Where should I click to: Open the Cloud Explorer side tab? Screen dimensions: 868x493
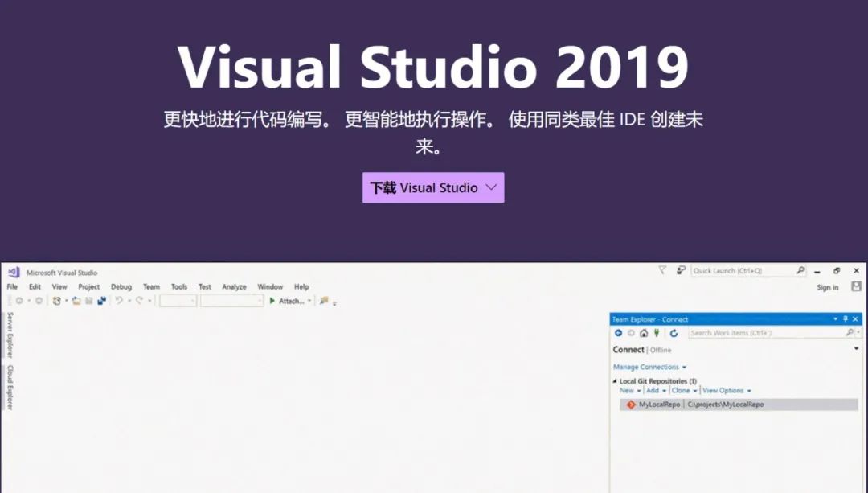click(10, 387)
